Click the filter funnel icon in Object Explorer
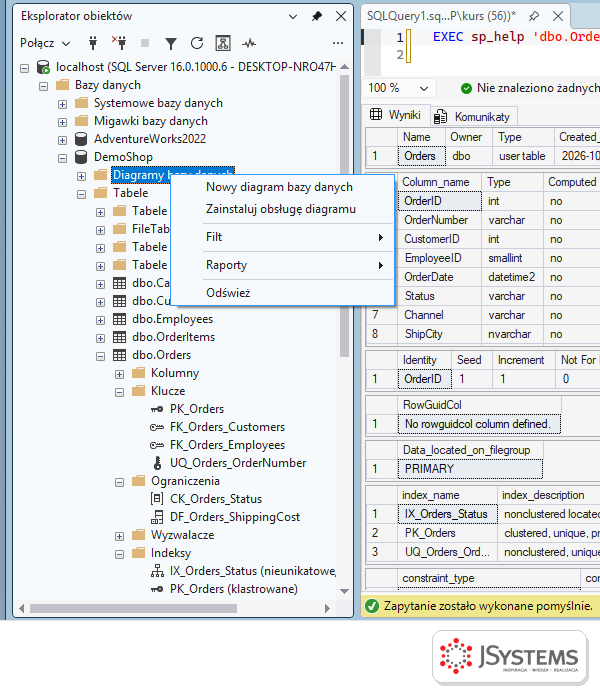Viewport: 600px width, 692px height. [171, 43]
